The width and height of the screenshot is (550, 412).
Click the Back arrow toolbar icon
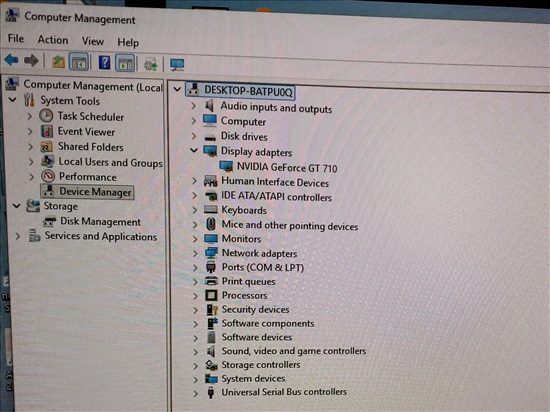11,60
